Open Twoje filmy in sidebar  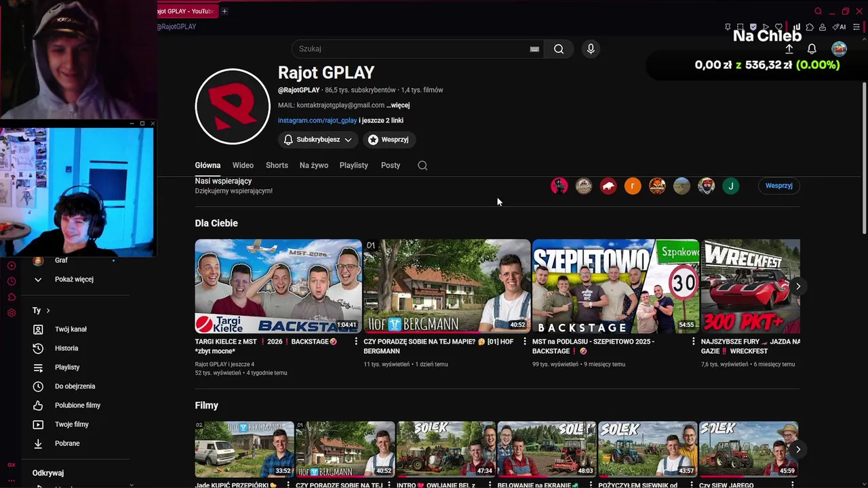coord(72,424)
